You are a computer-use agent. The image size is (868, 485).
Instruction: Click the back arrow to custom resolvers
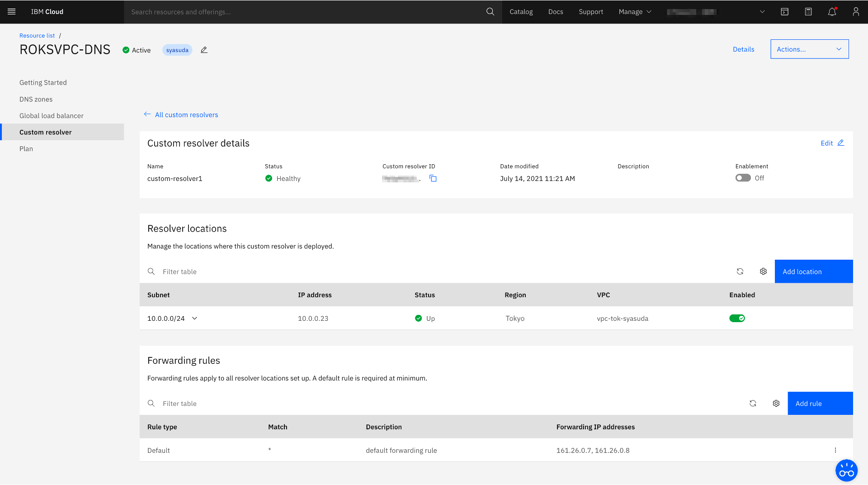pos(147,114)
